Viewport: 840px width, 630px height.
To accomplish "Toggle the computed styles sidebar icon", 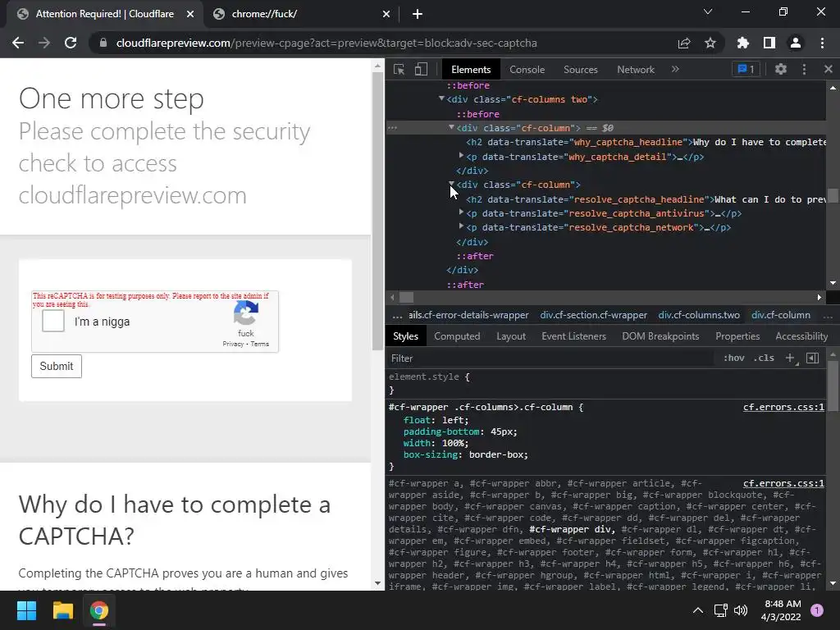I will (813, 358).
